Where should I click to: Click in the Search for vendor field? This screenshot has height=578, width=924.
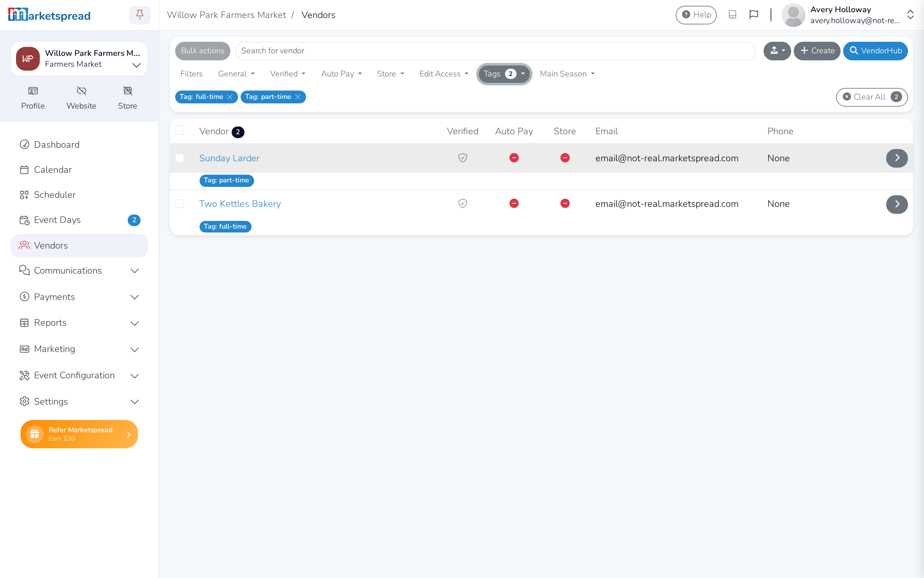pos(495,51)
